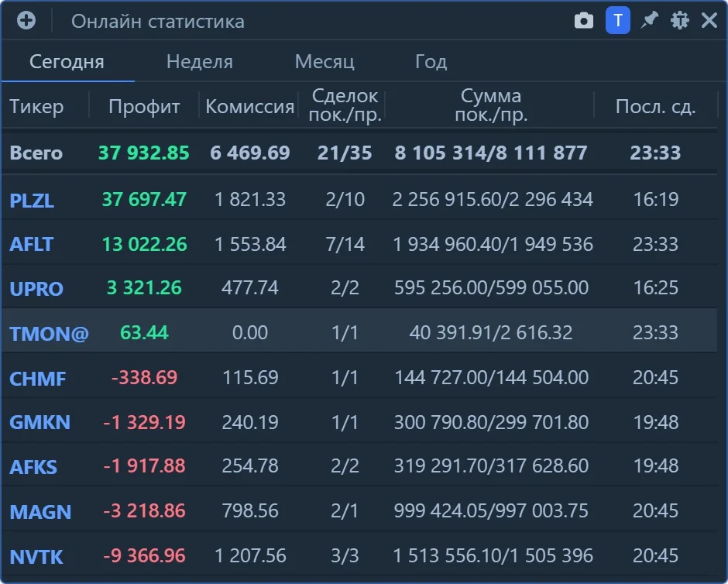
Task: Open the Месяц tab
Action: 325,62
